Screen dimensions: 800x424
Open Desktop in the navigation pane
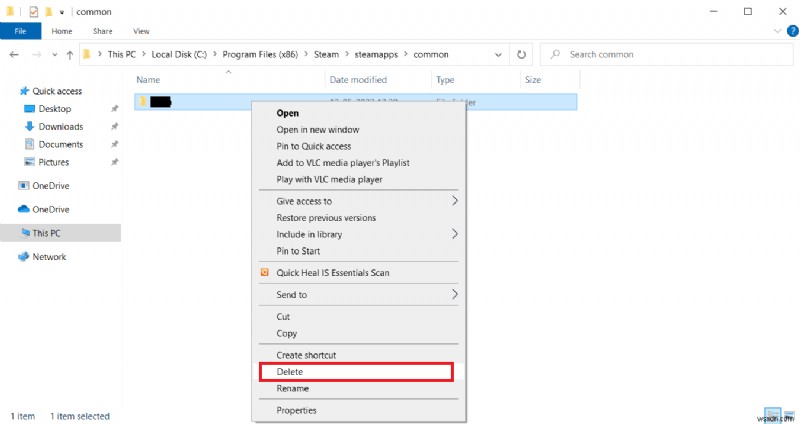click(55, 109)
